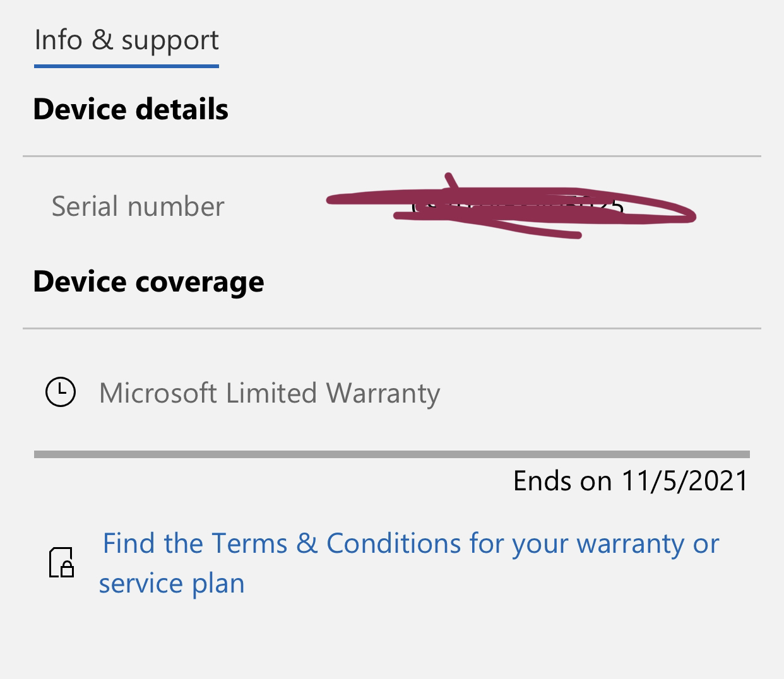
Task: Click the locked document icon
Action: coord(61,562)
